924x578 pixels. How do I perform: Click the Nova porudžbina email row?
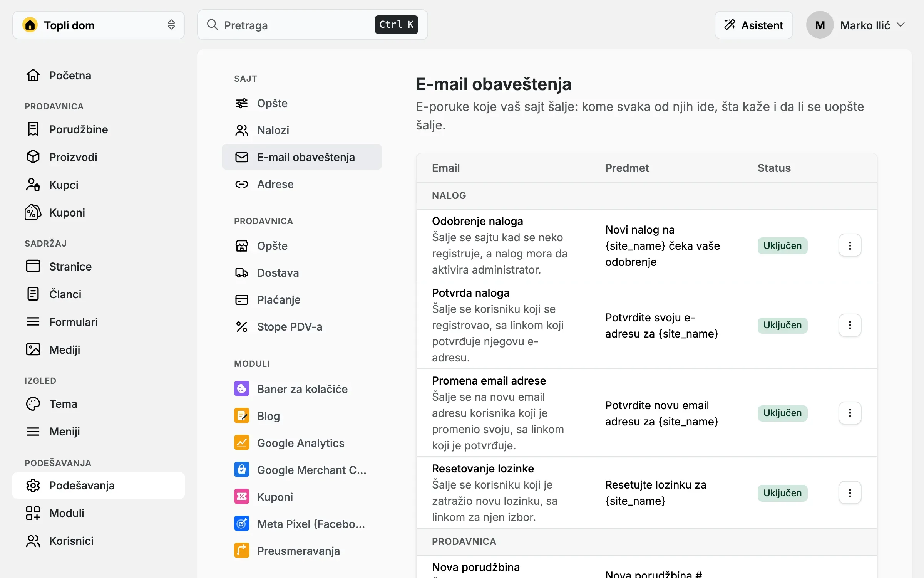click(647, 567)
